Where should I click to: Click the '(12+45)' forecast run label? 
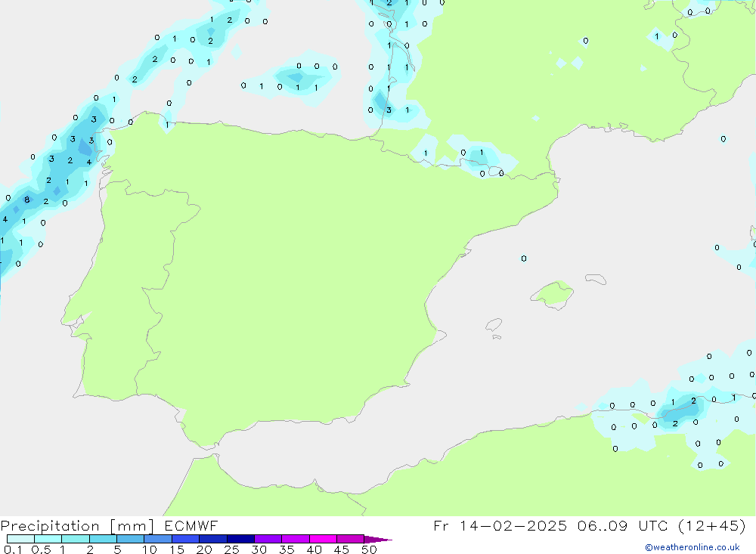pyautogui.click(x=711, y=525)
